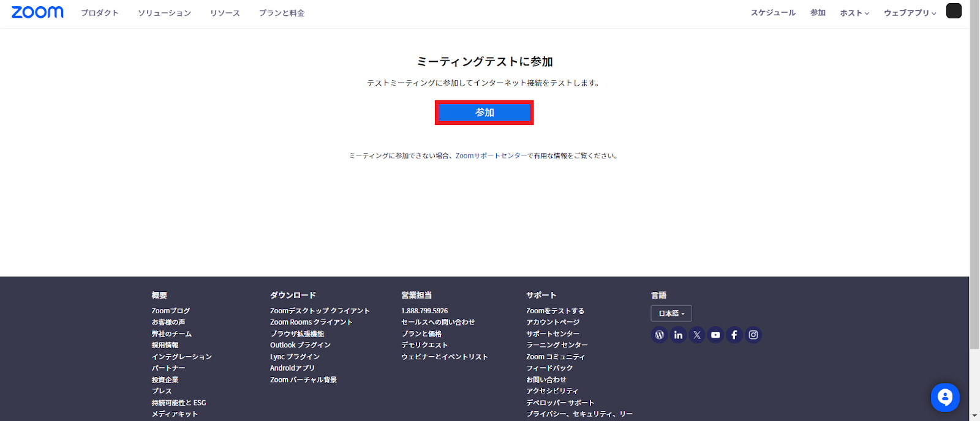Click the Zoom logo in header
The height and width of the screenshot is (421, 980).
[x=37, y=12]
